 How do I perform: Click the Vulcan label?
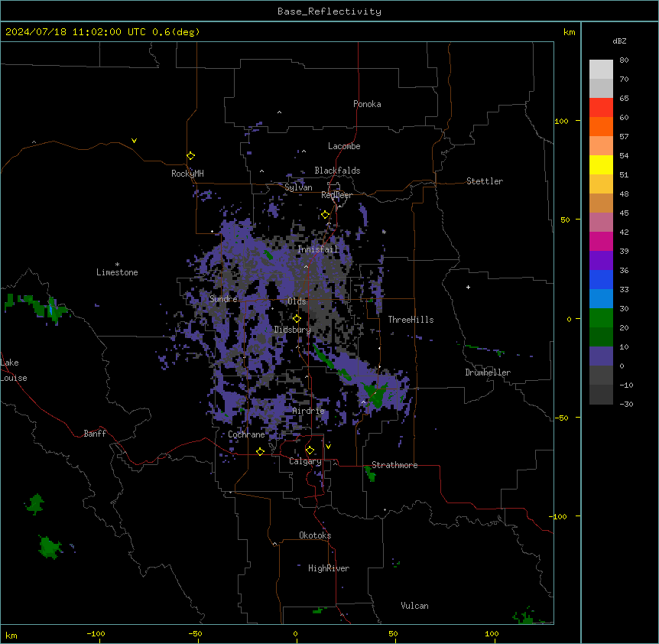[x=415, y=606]
